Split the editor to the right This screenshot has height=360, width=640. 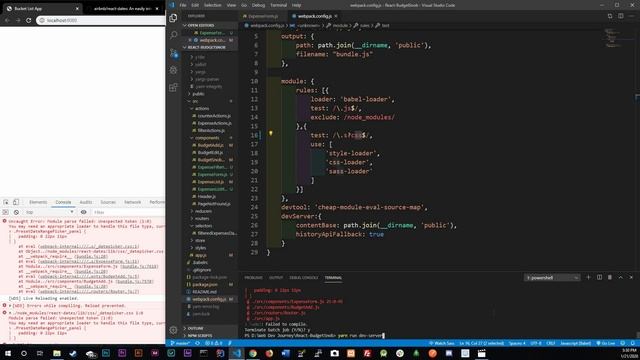620,16
